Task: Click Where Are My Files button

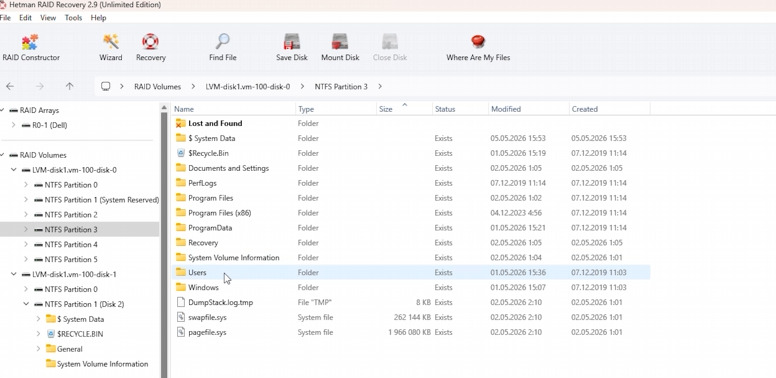Action: coord(478,48)
